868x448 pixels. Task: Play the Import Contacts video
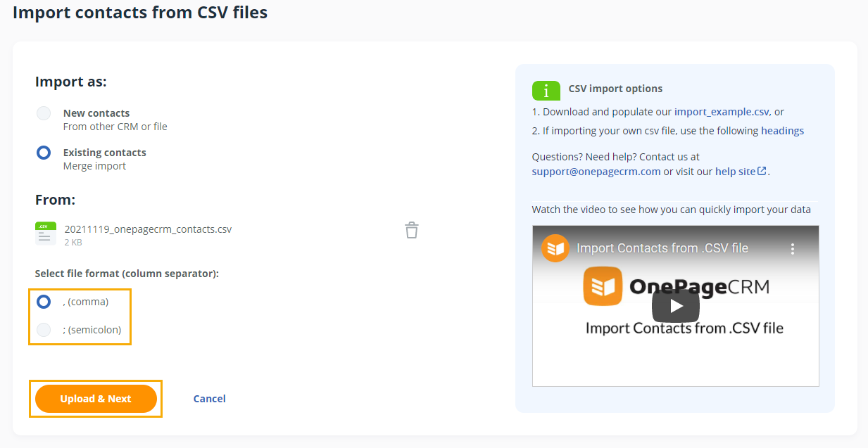(x=676, y=306)
